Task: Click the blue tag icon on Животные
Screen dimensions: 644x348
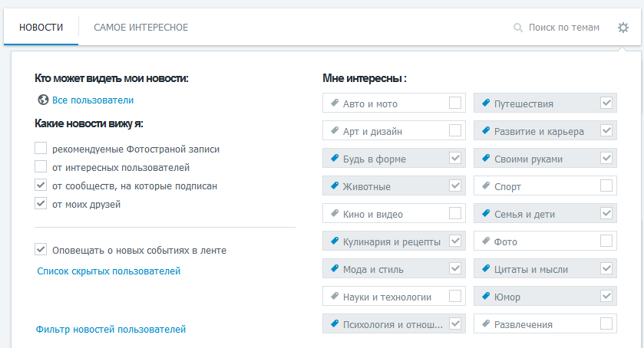Action: tap(335, 185)
